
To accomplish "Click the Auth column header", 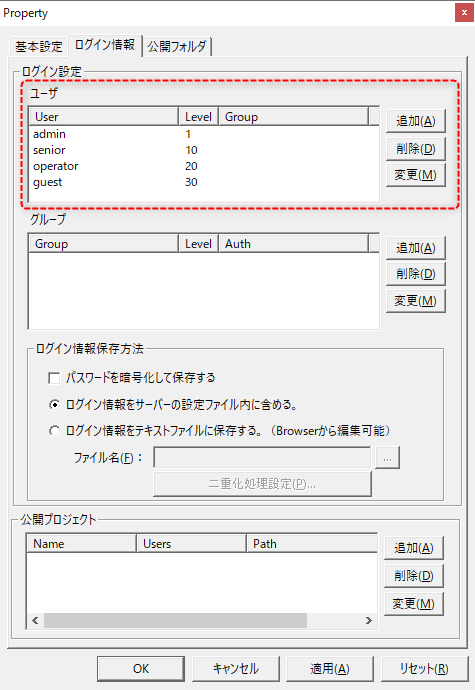I will 294,244.
